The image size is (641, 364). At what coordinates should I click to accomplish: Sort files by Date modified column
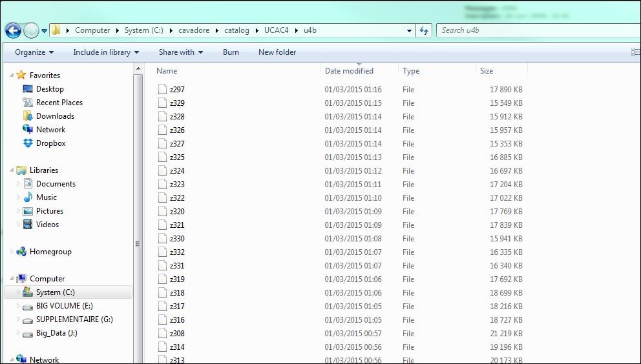[349, 71]
